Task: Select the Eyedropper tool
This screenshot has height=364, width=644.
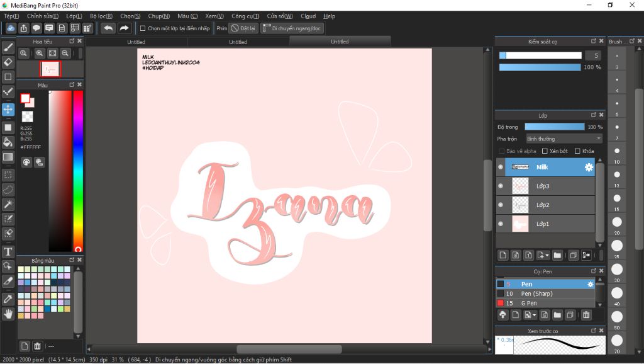Action: click(x=8, y=299)
